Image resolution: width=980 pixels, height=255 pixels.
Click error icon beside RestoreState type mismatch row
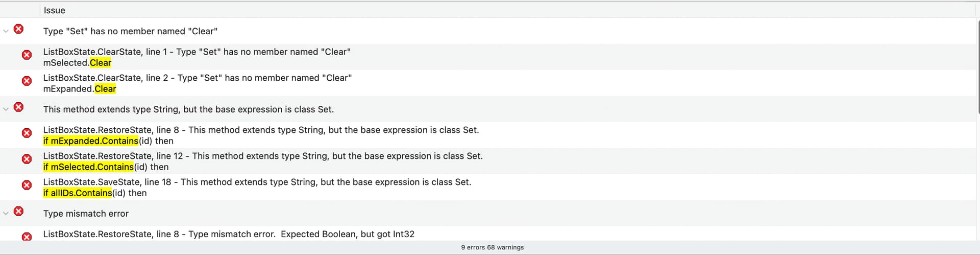point(27,237)
